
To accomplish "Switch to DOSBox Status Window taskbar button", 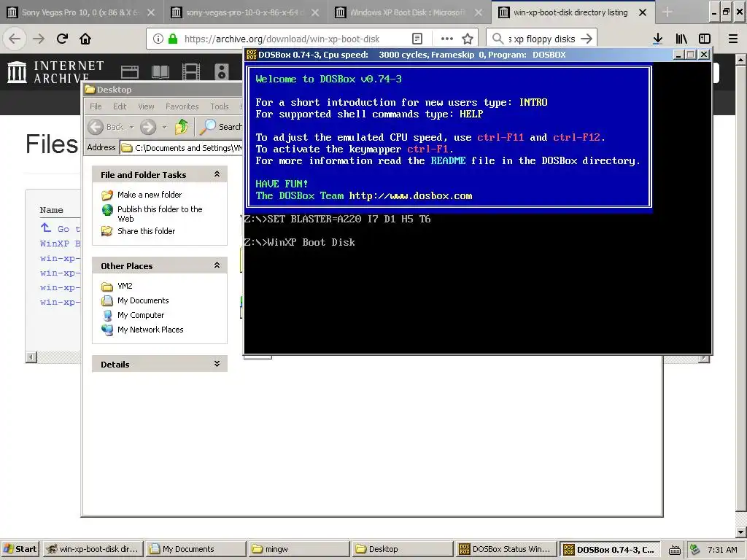I will [x=506, y=549].
